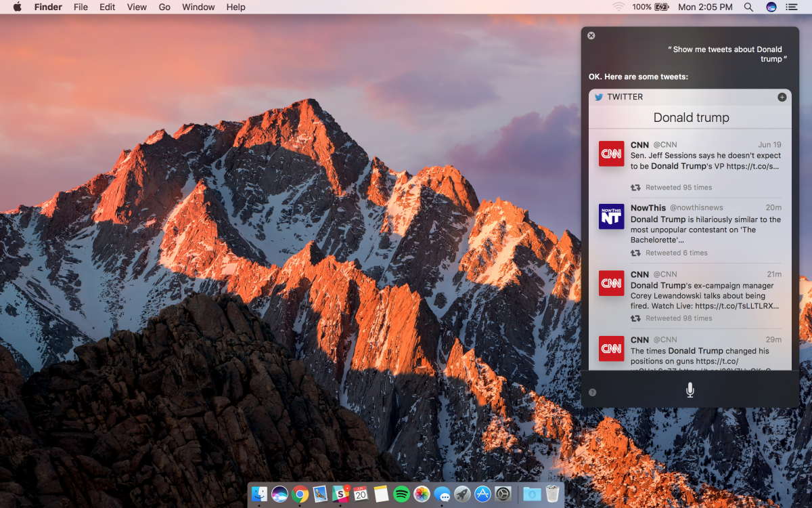
Task: Open Google Chrome from the Dock
Action: tap(300, 493)
